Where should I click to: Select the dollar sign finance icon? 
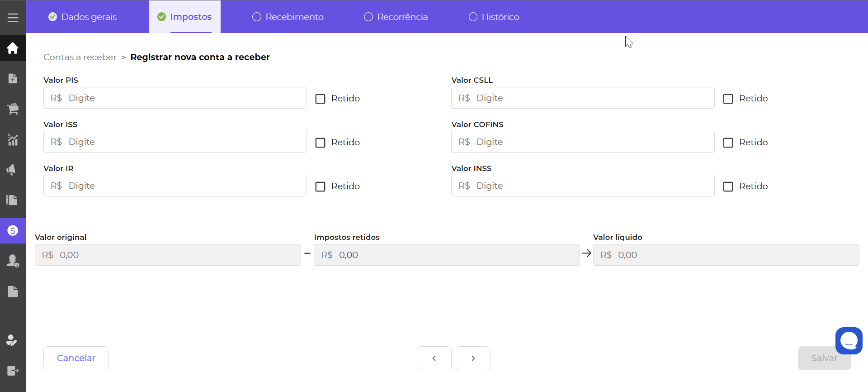[13, 231]
